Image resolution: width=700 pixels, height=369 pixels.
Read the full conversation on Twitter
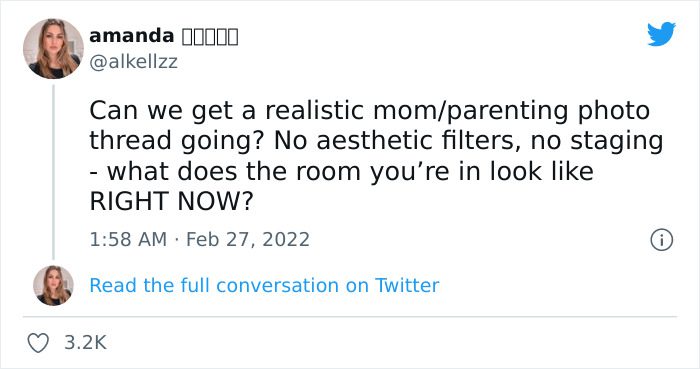coord(264,286)
